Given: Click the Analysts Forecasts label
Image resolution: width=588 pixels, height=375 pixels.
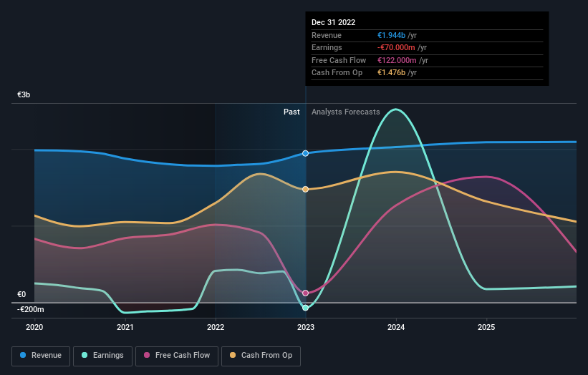Looking at the screenshot, I should 346,112.
